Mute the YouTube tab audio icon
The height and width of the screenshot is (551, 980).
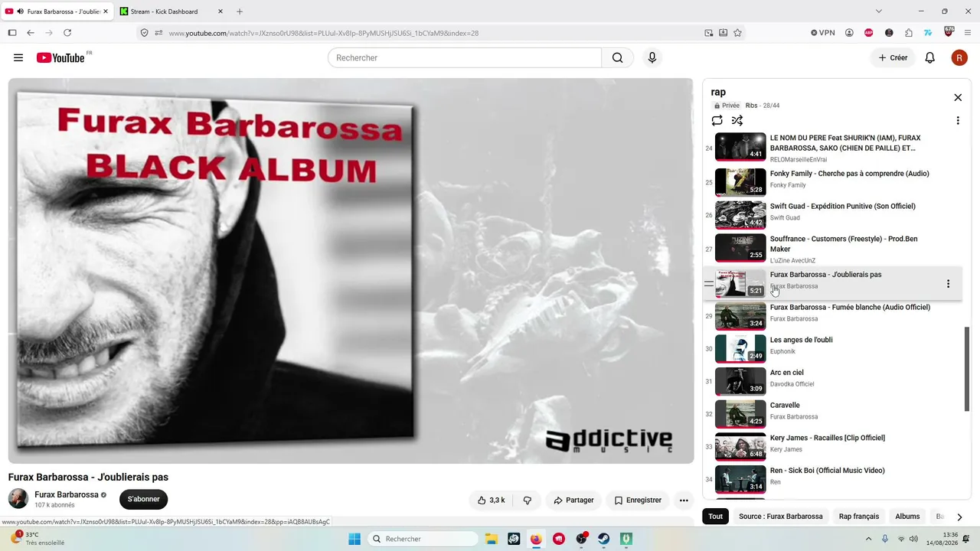pos(20,11)
